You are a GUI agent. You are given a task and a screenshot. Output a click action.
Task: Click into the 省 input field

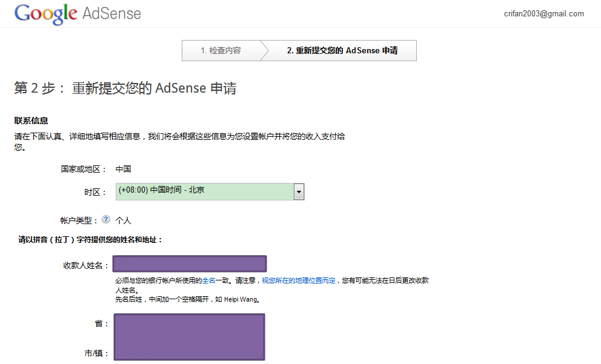tap(190, 324)
